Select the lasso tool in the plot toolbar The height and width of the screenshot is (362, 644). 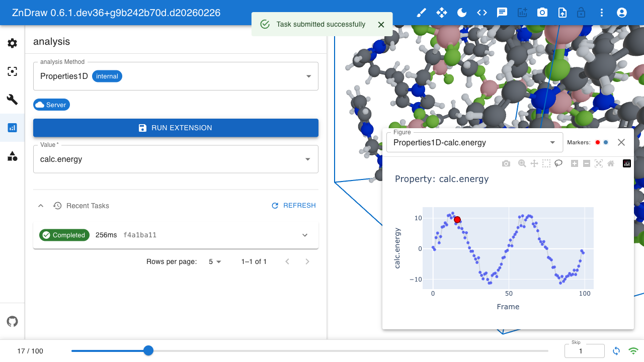click(x=558, y=163)
